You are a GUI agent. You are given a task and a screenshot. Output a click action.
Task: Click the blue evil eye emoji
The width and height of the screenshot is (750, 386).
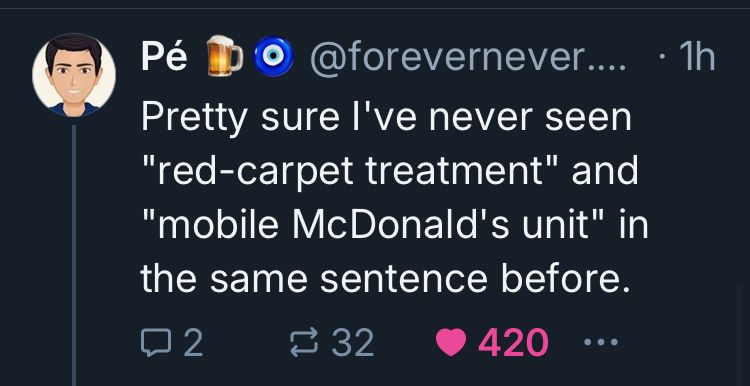point(273,56)
